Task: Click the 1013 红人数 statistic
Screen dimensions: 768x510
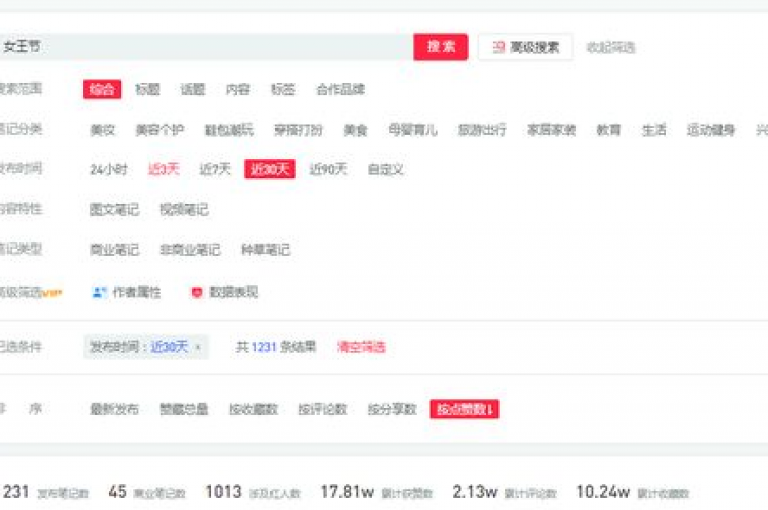Action: pos(253,492)
